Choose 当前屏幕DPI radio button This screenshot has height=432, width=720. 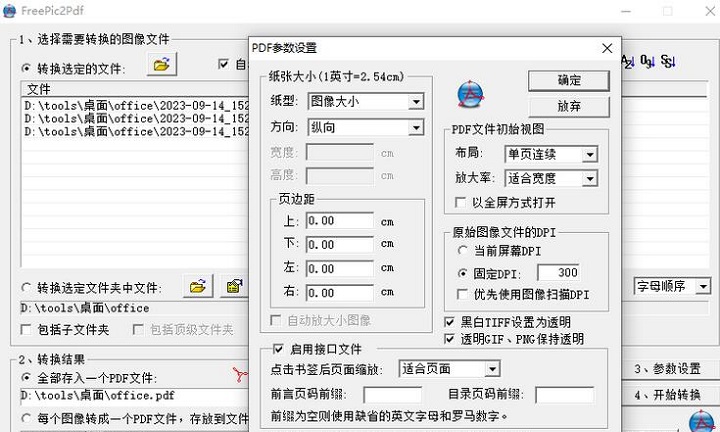(x=462, y=251)
